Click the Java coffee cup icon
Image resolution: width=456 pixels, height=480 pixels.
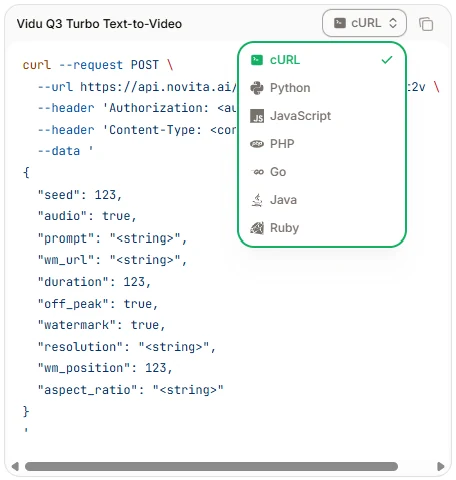(x=257, y=200)
